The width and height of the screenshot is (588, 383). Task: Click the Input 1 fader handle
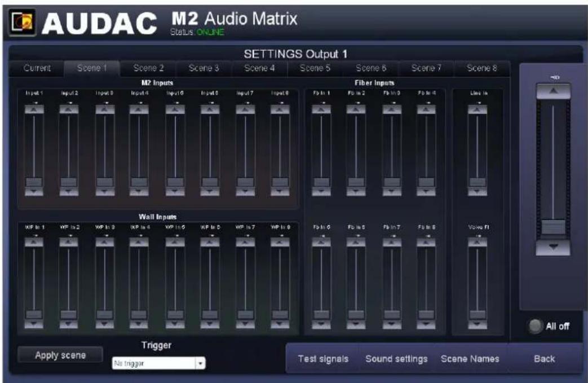pyautogui.click(x=34, y=182)
